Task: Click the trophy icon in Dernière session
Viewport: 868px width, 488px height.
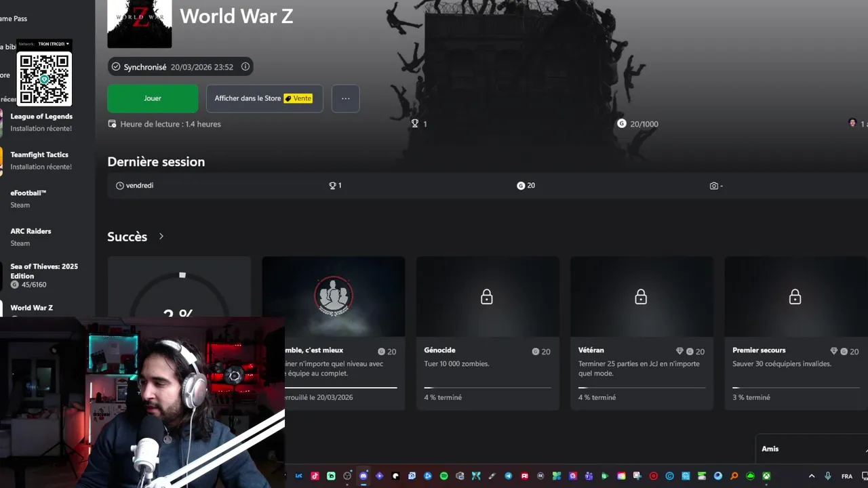Action: tap(332, 186)
